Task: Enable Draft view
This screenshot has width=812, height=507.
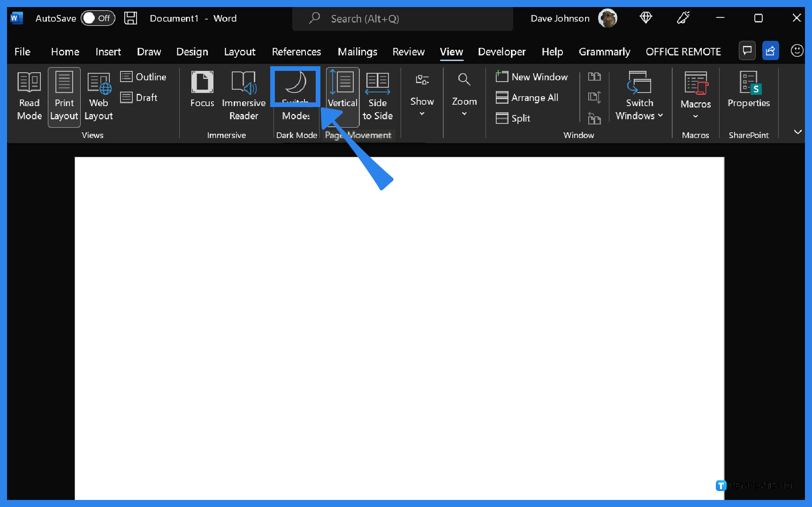Action: point(139,97)
